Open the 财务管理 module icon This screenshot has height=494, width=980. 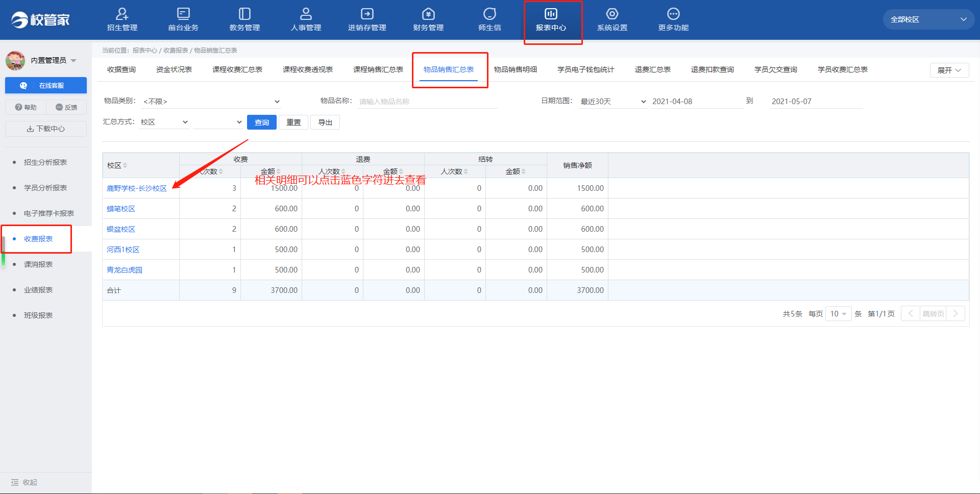click(428, 14)
